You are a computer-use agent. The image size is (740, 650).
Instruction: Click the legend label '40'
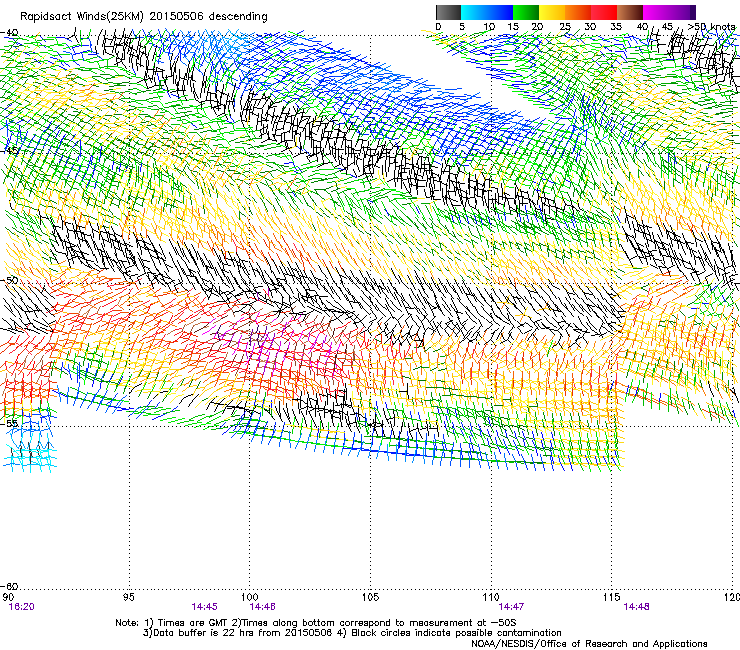[x=642, y=27]
